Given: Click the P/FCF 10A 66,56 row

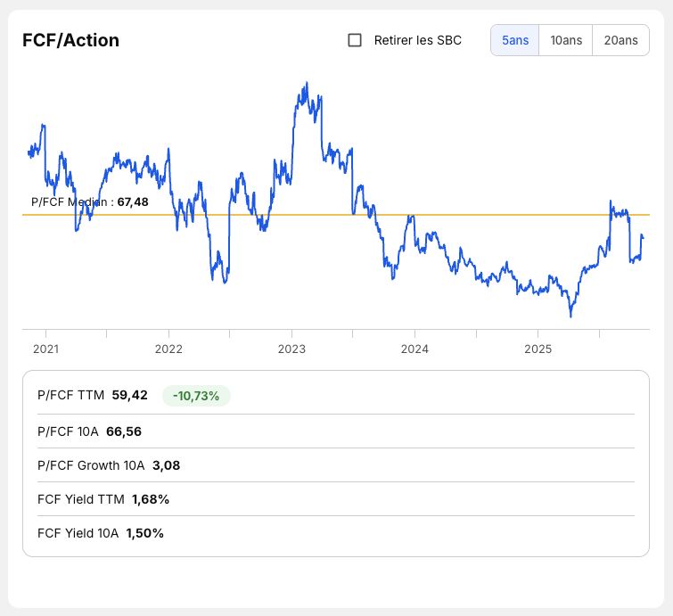Looking at the screenshot, I should pos(336,431).
